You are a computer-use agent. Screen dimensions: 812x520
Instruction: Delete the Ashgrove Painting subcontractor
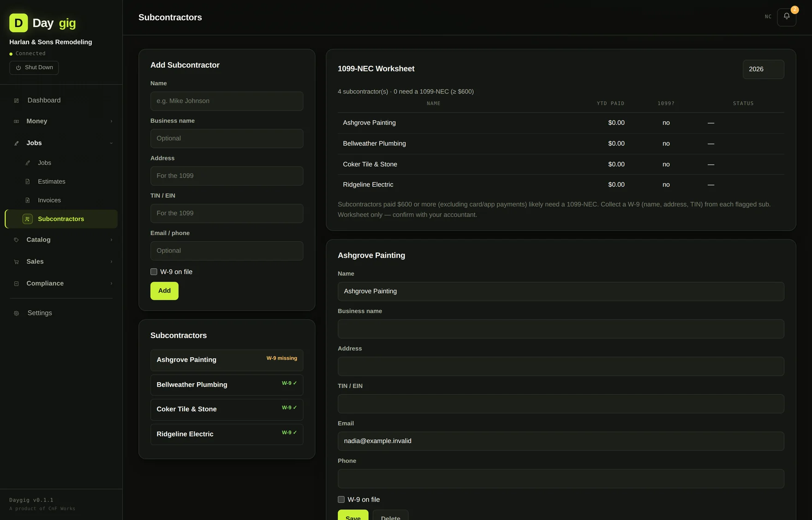(390, 515)
